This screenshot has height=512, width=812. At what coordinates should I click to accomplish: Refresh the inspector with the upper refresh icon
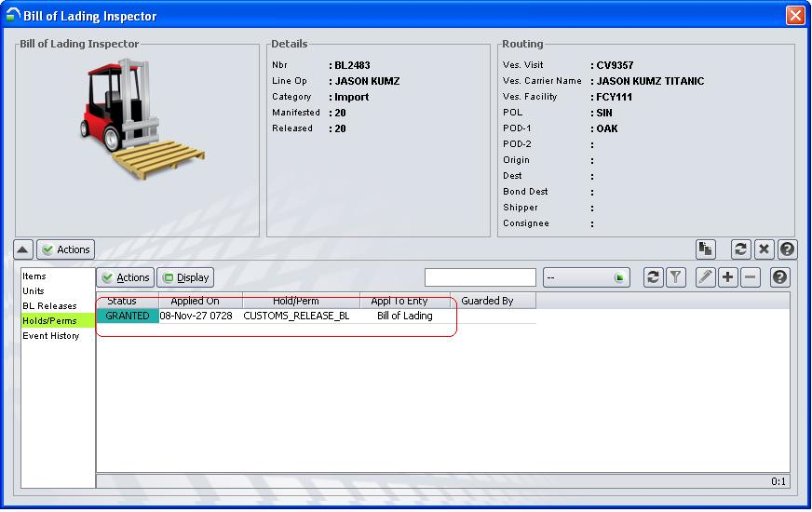coord(740,249)
